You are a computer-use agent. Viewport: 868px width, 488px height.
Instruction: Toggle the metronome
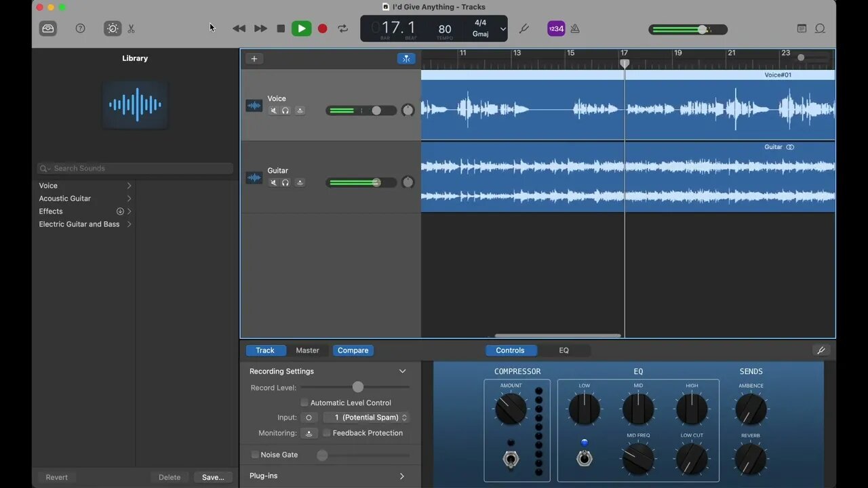coord(575,28)
